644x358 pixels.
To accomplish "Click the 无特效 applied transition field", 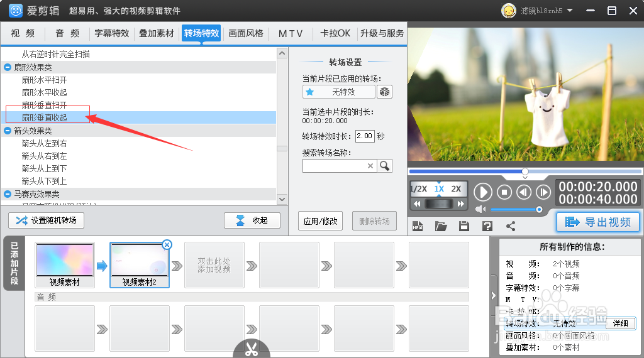I will point(339,92).
